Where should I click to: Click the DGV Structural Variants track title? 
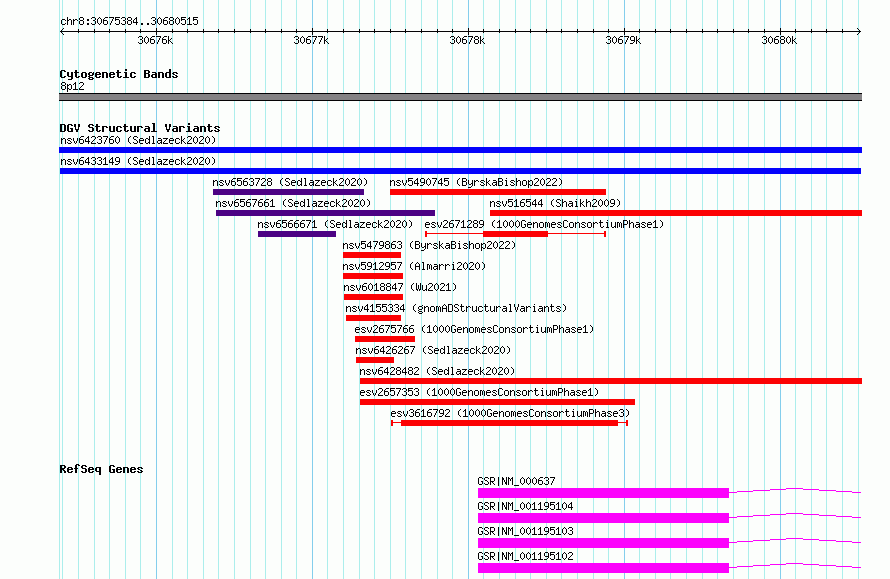(x=140, y=128)
